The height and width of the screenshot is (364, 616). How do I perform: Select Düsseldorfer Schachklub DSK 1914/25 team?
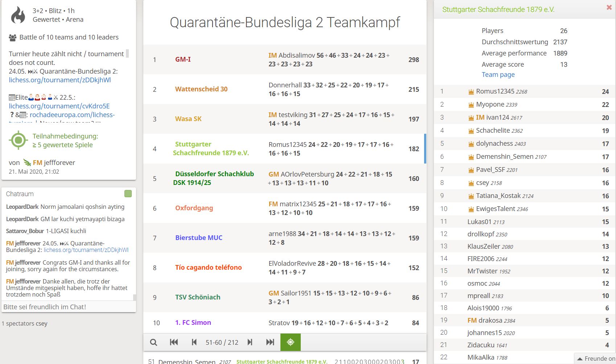pos(285,179)
